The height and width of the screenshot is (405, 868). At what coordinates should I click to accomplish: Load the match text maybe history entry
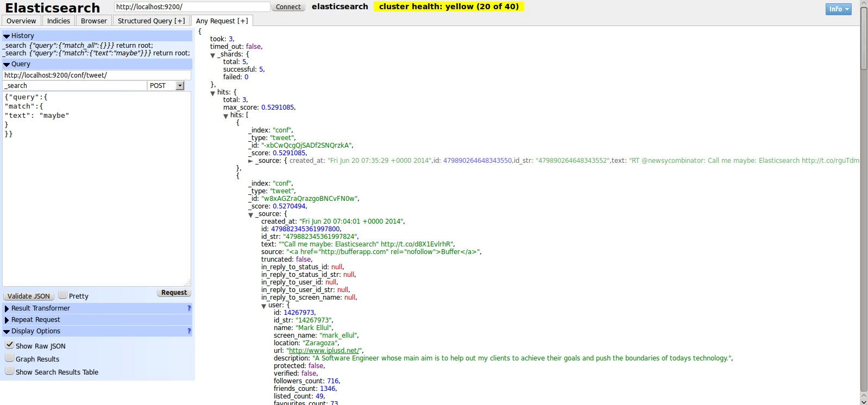click(97, 53)
